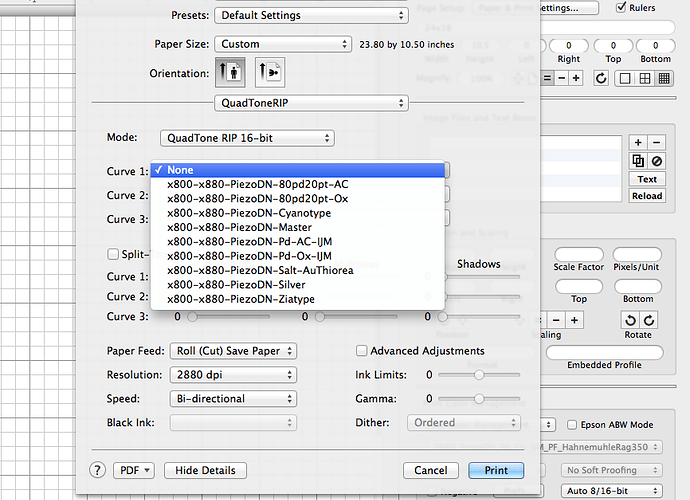
Task: Click the circle-slash icon beside the image list
Action: (656, 161)
